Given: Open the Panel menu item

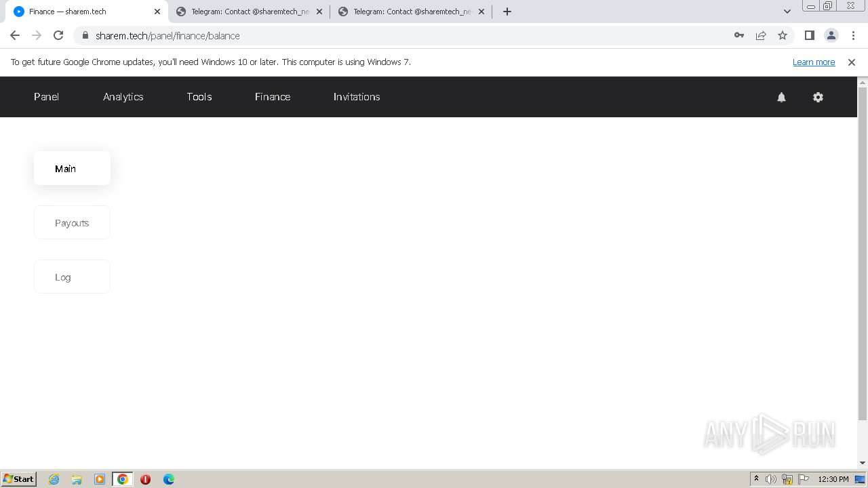Looking at the screenshot, I should tap(46, 97).
